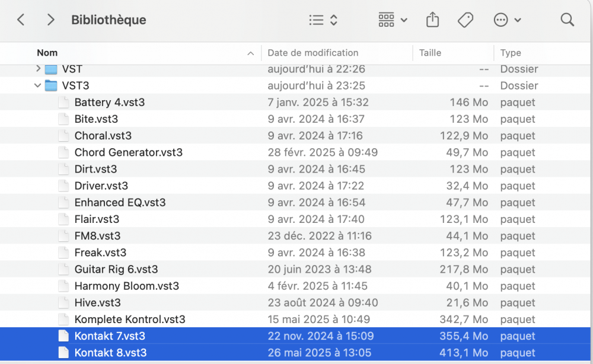
Task: Click the date 23 août 2024 à 09:40
Action: (x=323, y=302)
